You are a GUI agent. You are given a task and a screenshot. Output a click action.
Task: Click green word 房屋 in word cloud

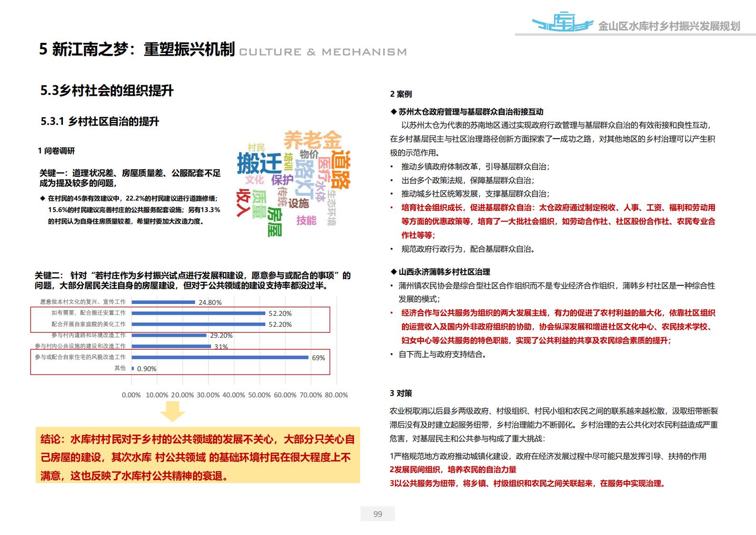pos(275,222)
